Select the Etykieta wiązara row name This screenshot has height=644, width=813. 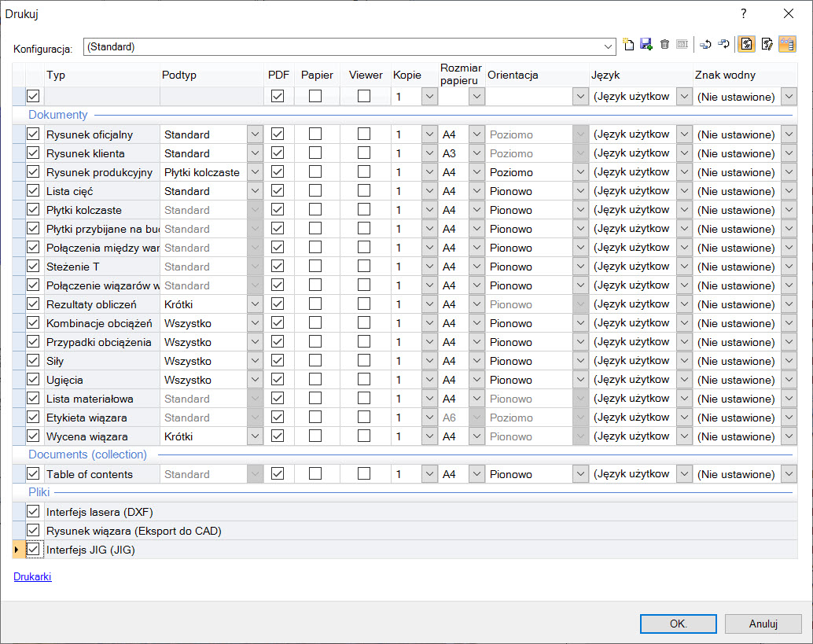(x=86, y=418)
